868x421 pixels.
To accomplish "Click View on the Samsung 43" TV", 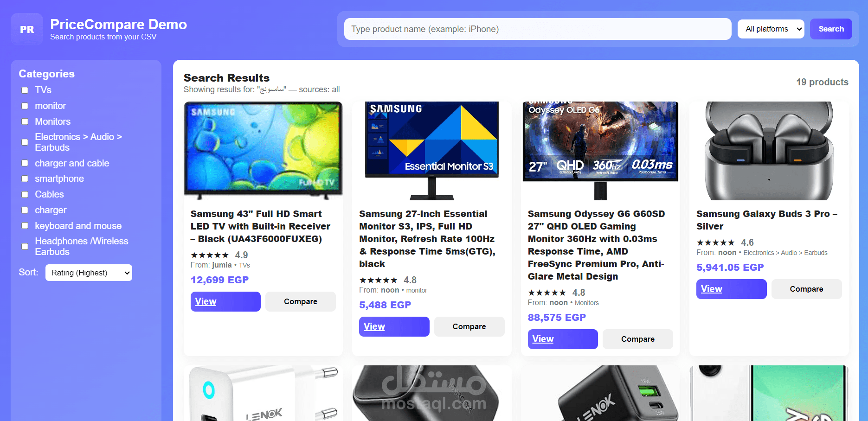I will click(x=225, y=301).
